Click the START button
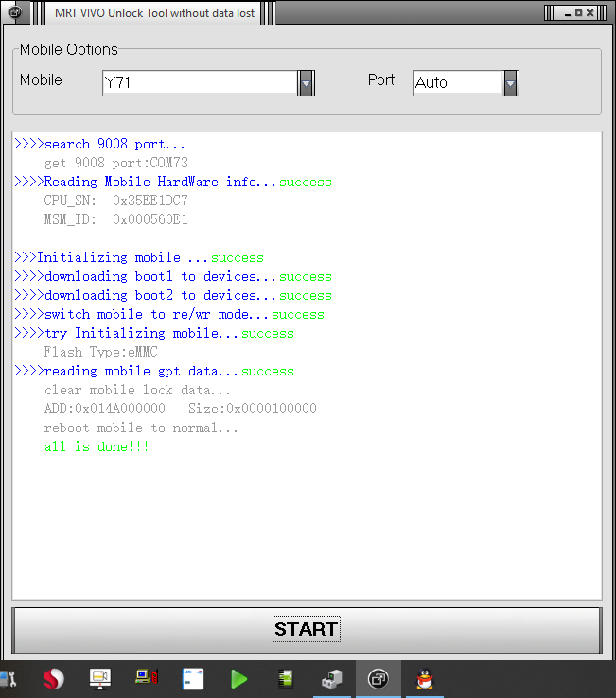The width and height of the screenshot is (616, 698). click(307, 630)
